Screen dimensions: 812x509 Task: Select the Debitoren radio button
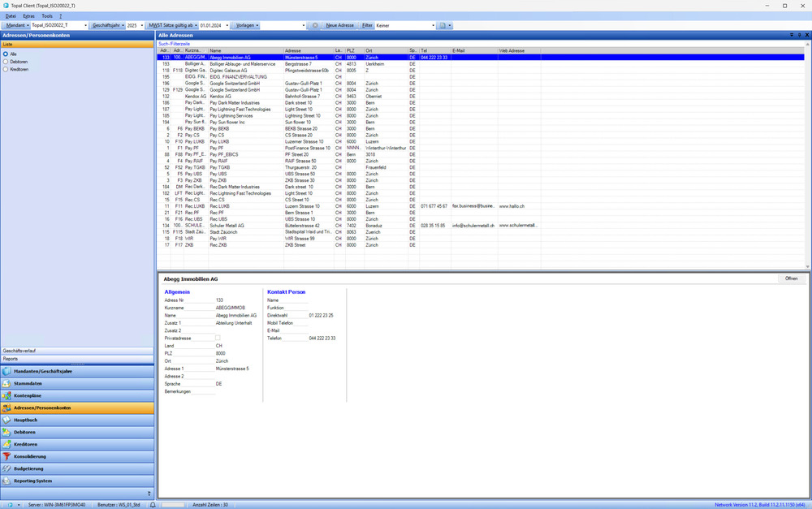6,61
